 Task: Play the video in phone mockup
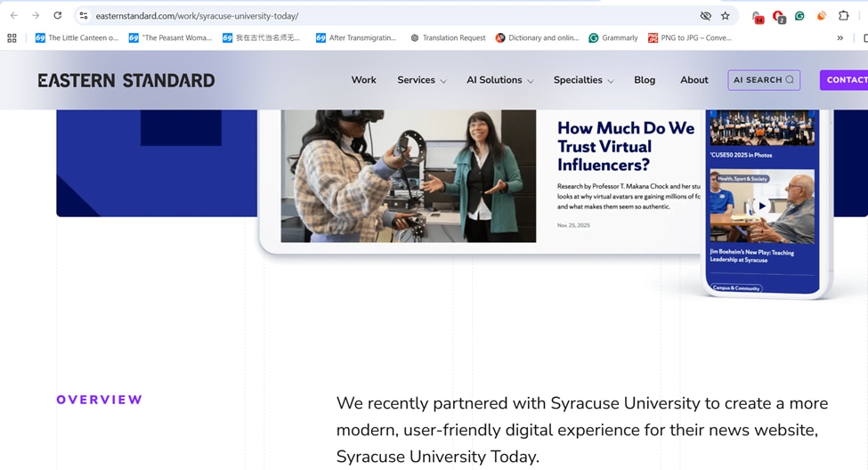tap(762, 206)
